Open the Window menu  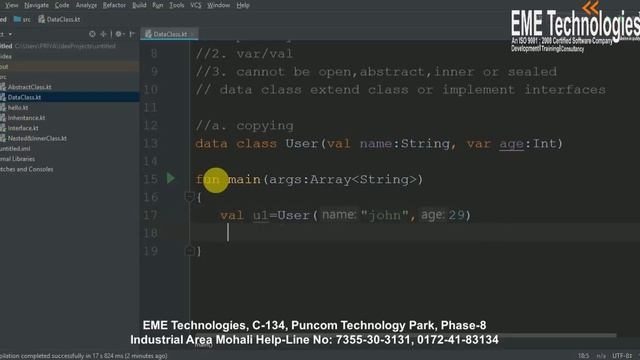(219, 5)
